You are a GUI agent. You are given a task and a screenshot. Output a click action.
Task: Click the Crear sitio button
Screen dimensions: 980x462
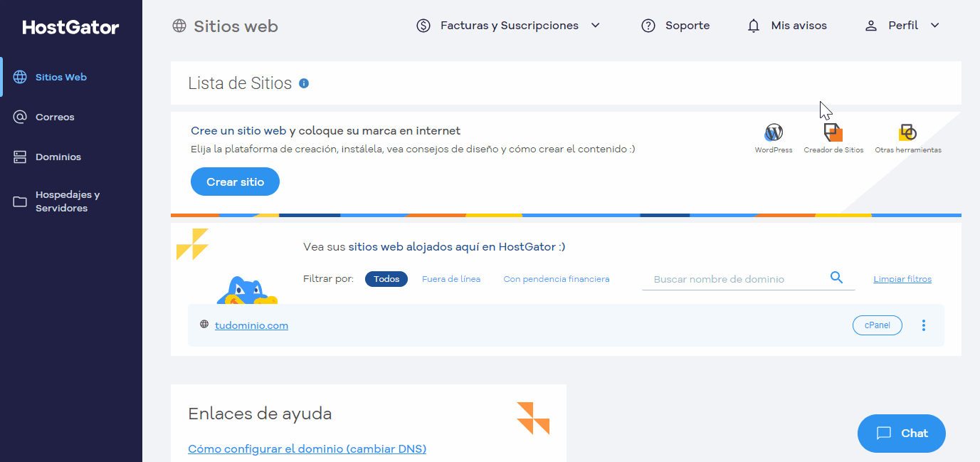point(235,182)
